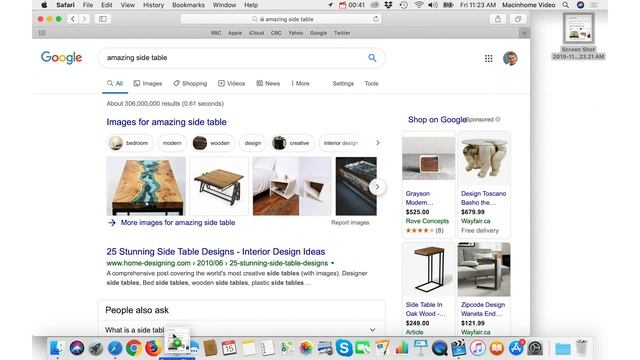Open Launchpad rocket in the Dock

point(96,348)
